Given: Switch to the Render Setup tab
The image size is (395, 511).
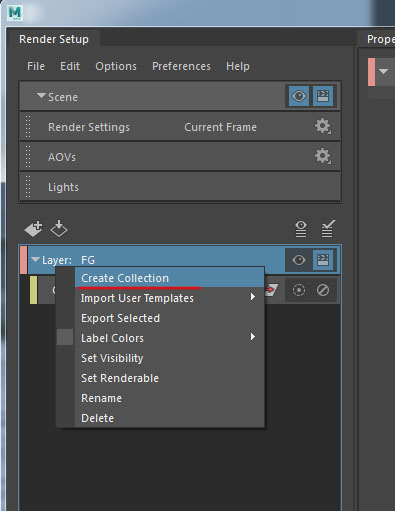Looking at the screenshot, I should [54, 39].
